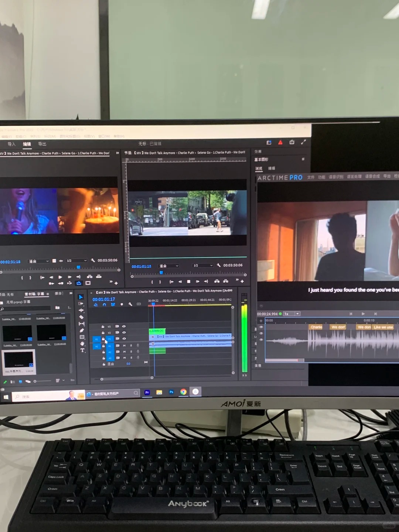
Task: Open Source monitor zoom fit dropdown
Action: pyautogui.click(x=39, y=261)
